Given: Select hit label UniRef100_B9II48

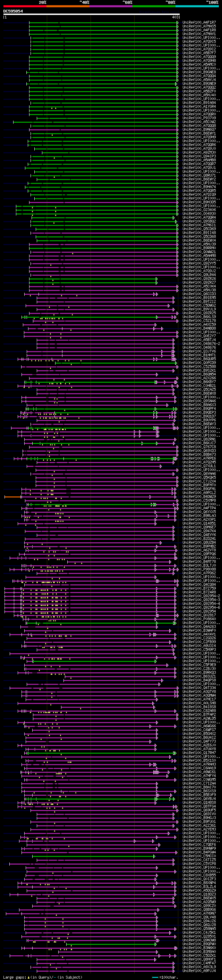Looking at the screenshot, I should coord(199,233).
